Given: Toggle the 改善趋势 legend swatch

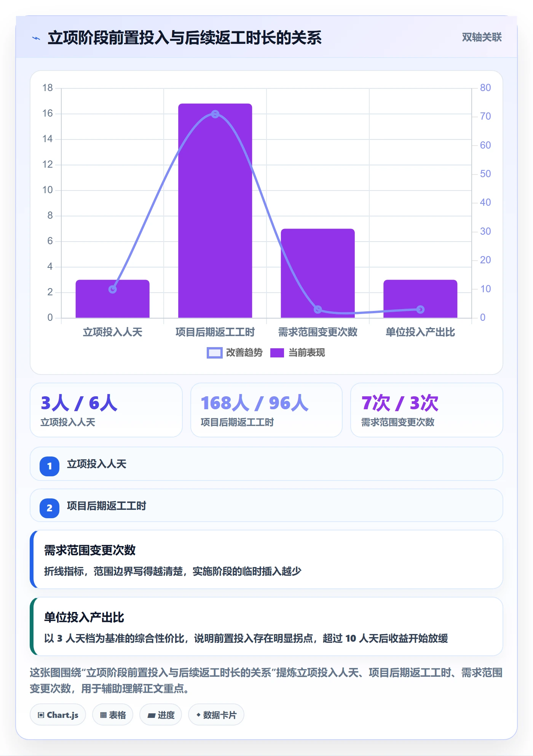Looking at the screenshot, I should (x=214, y=353).
